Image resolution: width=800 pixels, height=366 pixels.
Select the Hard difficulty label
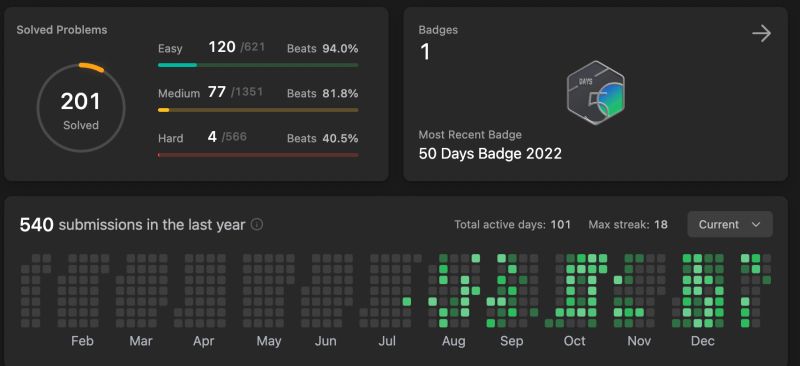coord(170,138)
